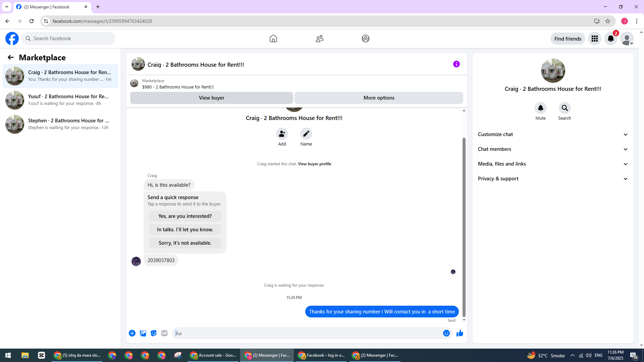The image size is (644, 362).
Task: Mute this chat bell icon
Action: (x=540, y=108)
